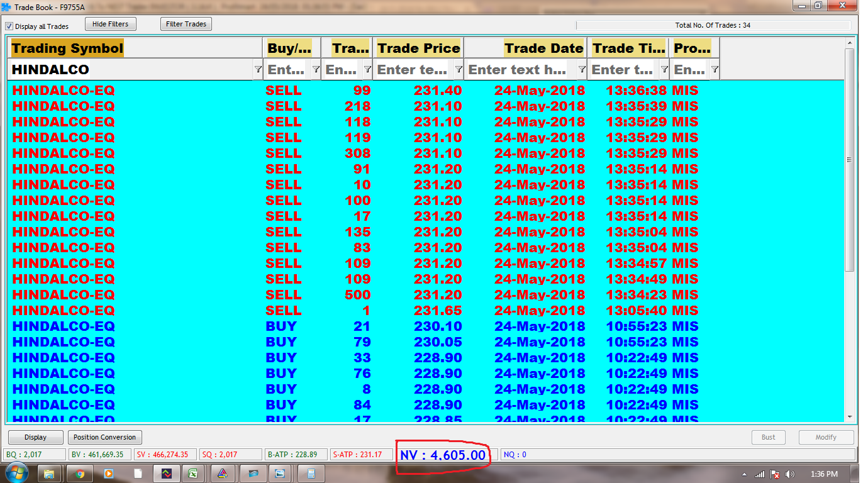
Task: Click the Filter Trades button
Action: [x=186, y=24]
